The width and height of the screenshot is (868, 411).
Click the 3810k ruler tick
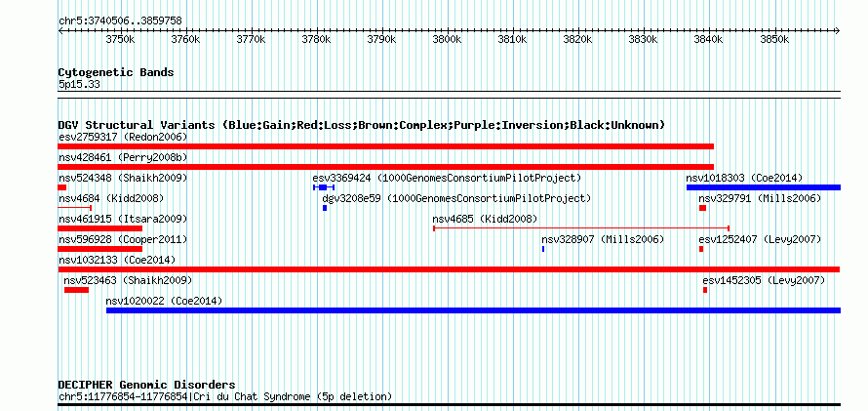512,39
